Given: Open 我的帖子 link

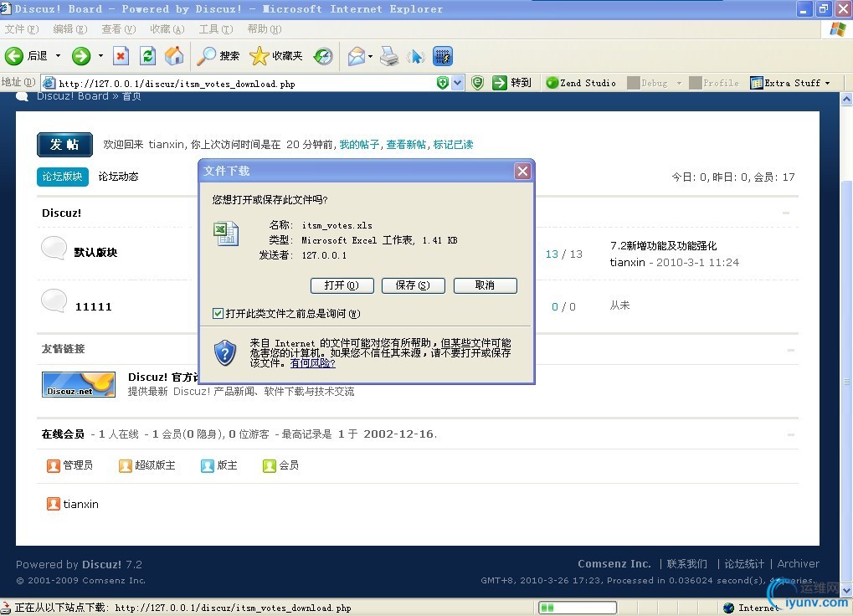Looking at the screenshot, I should point(359,145).
